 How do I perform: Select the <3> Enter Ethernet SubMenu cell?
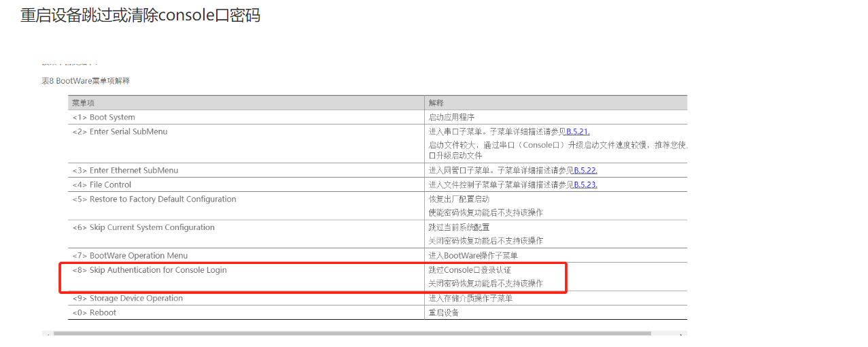pos(246,170)
